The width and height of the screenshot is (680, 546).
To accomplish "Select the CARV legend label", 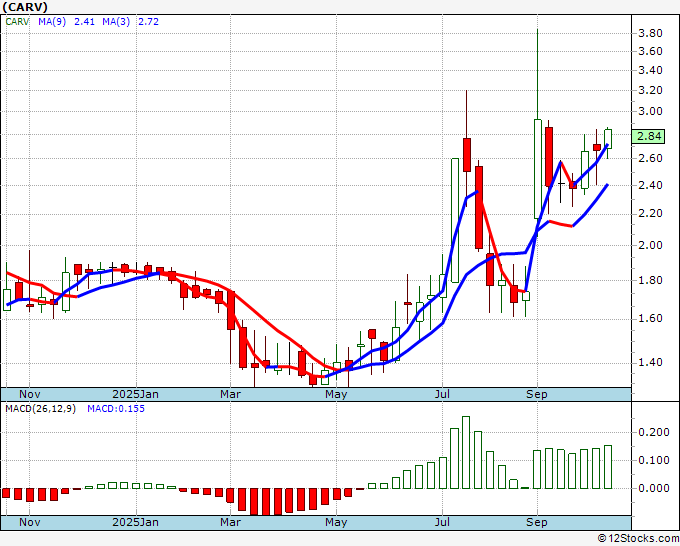I will coord(19,21).
